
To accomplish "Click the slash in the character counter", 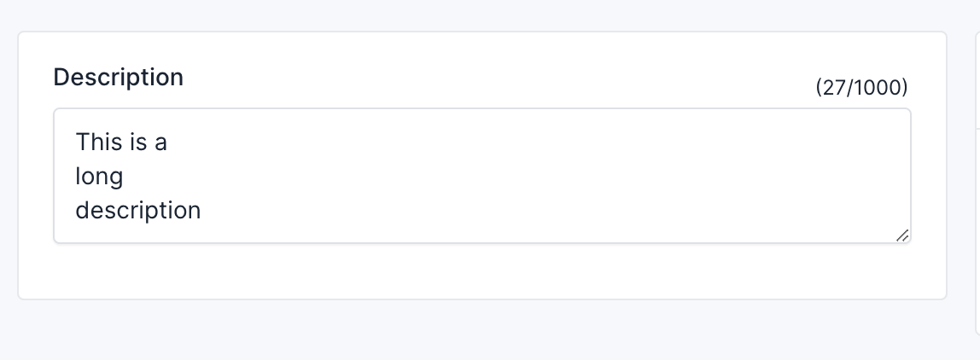I will (x=847, y=88).
